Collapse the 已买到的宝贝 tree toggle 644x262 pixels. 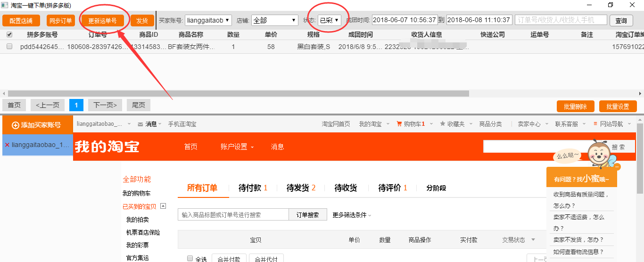click(x=163, y=206)
